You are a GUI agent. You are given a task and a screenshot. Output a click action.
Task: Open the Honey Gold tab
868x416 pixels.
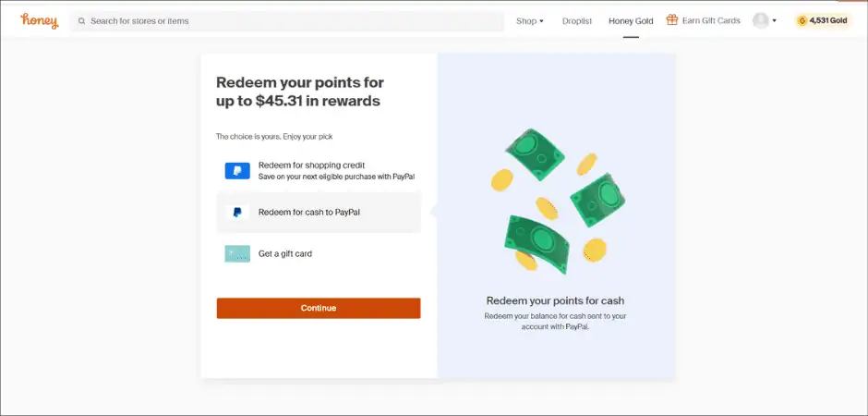point(631,21)
